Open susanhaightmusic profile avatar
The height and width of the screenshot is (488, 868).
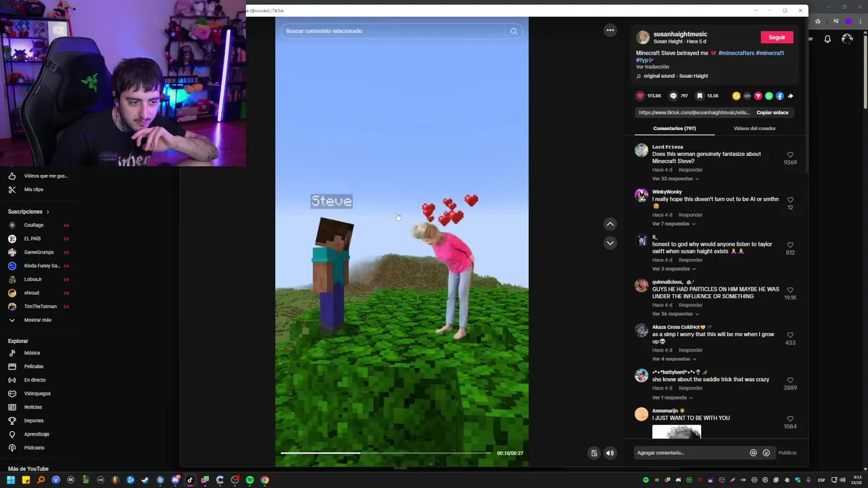pyautogui.click(x=643, y=37)
